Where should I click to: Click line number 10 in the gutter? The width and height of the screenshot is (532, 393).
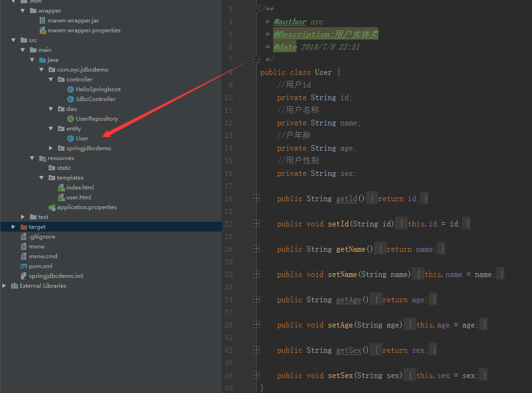coord(228,97)
